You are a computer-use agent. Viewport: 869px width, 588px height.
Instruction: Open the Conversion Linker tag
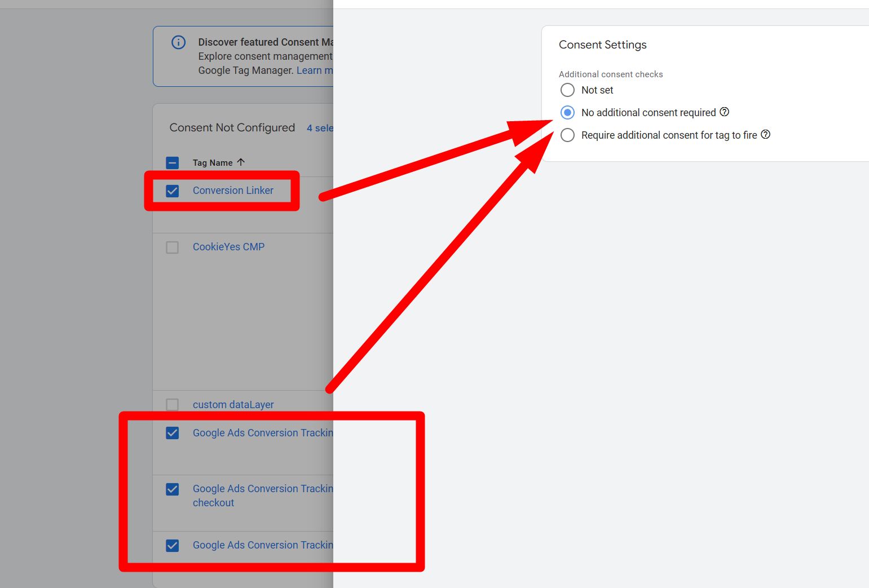233,191
